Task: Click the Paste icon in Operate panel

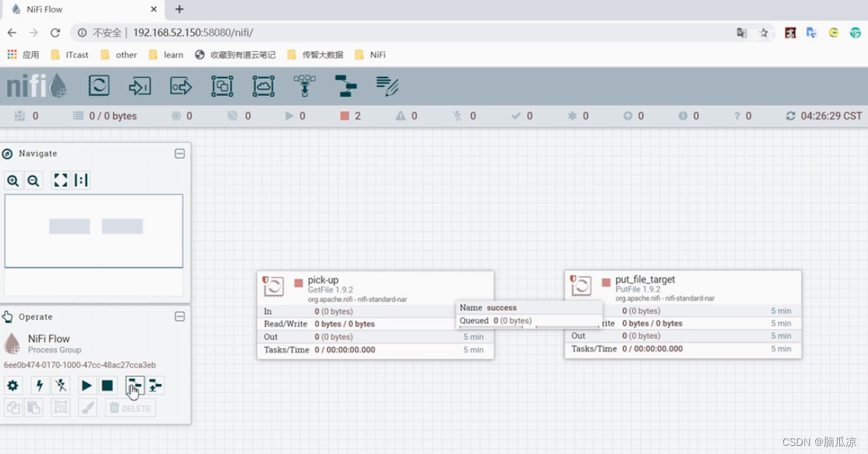Action: point(33,408)
